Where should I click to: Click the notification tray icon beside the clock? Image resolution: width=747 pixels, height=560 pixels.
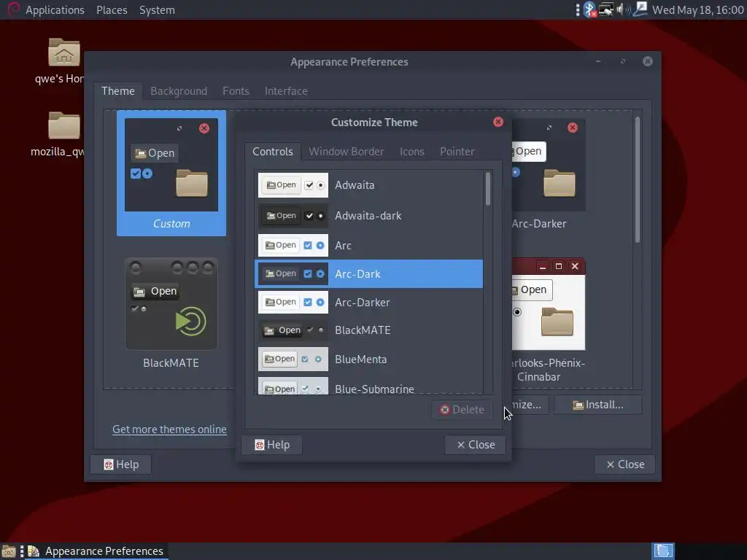640,9
